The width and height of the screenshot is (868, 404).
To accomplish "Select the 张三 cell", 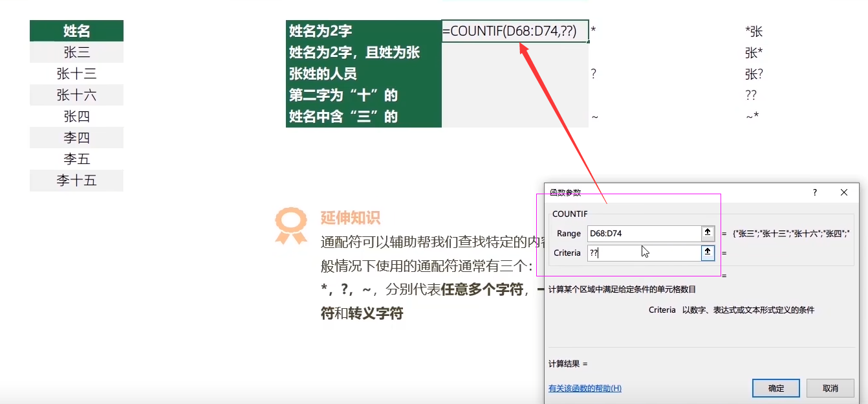I will 76,52.
